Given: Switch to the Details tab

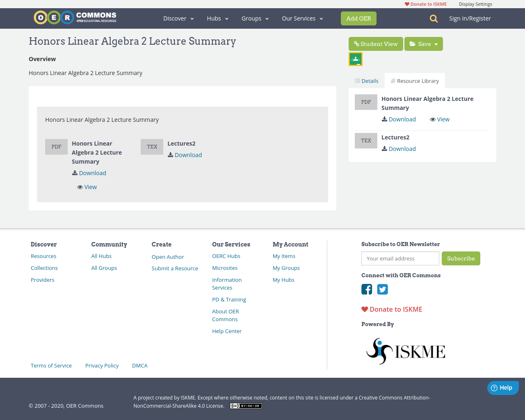Looking at the screenshot, I should click(366, 80).
